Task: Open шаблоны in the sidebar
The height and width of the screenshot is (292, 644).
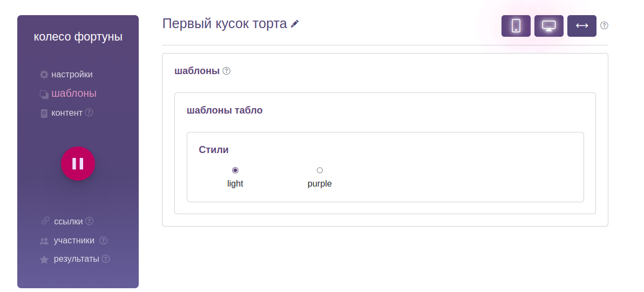Action: pos(74,94)
